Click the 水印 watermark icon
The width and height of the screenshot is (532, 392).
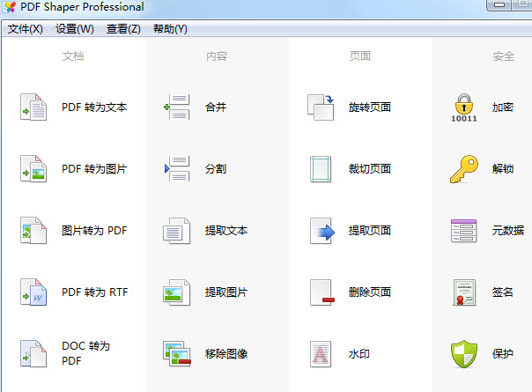[321, 354]
